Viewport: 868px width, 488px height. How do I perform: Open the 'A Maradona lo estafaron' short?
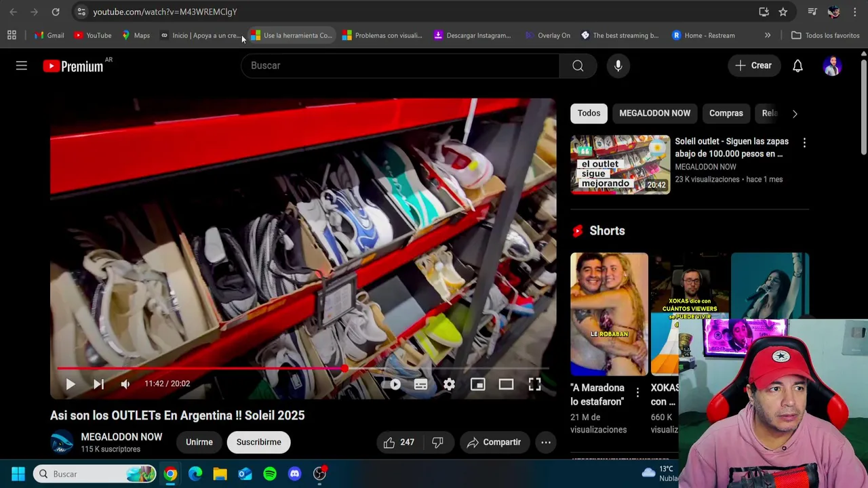609,314
